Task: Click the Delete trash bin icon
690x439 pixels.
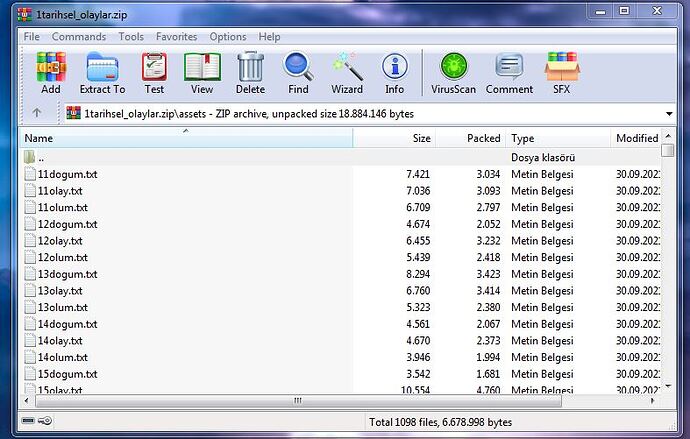Action: tap(251, 73)
